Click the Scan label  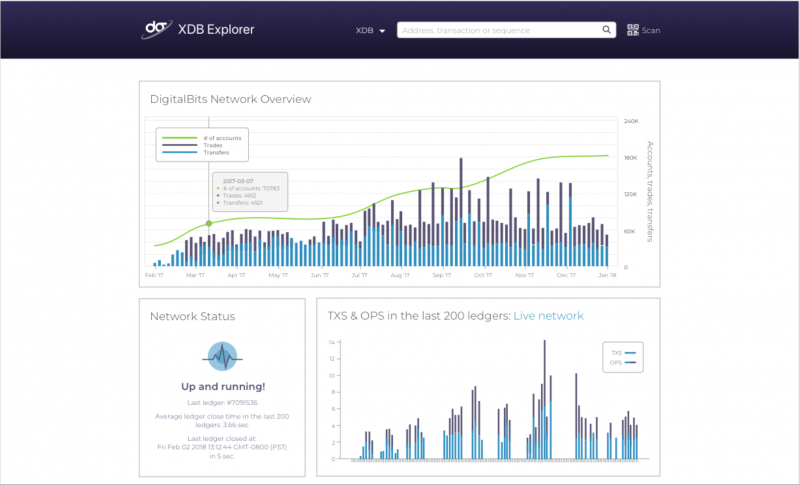click(x=651, y=31)
